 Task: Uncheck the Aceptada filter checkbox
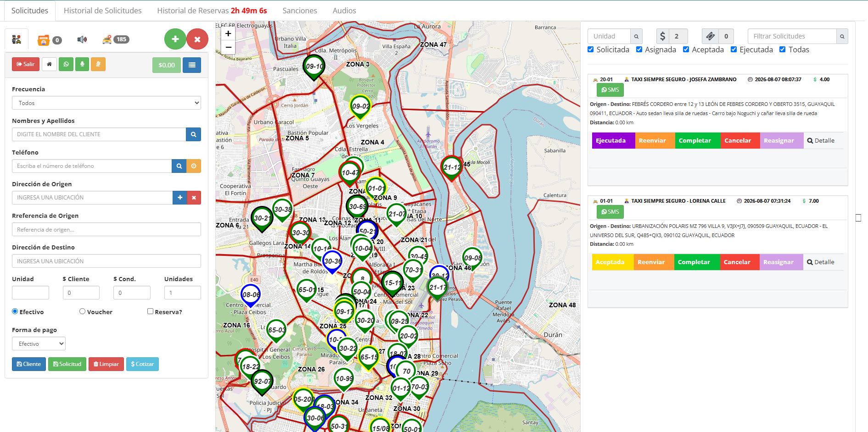tap(686, 50)
